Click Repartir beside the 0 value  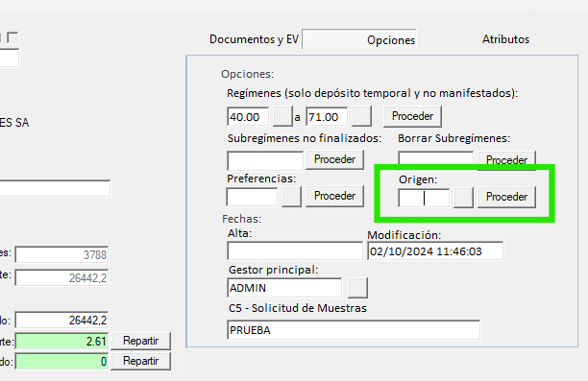(140, 361)
